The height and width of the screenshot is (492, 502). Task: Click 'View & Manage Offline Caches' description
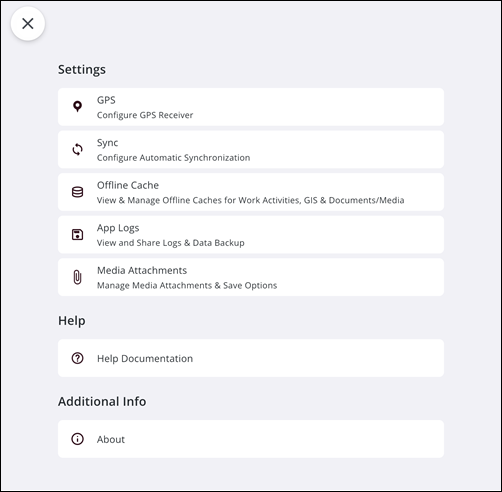[x=251, y=200]
